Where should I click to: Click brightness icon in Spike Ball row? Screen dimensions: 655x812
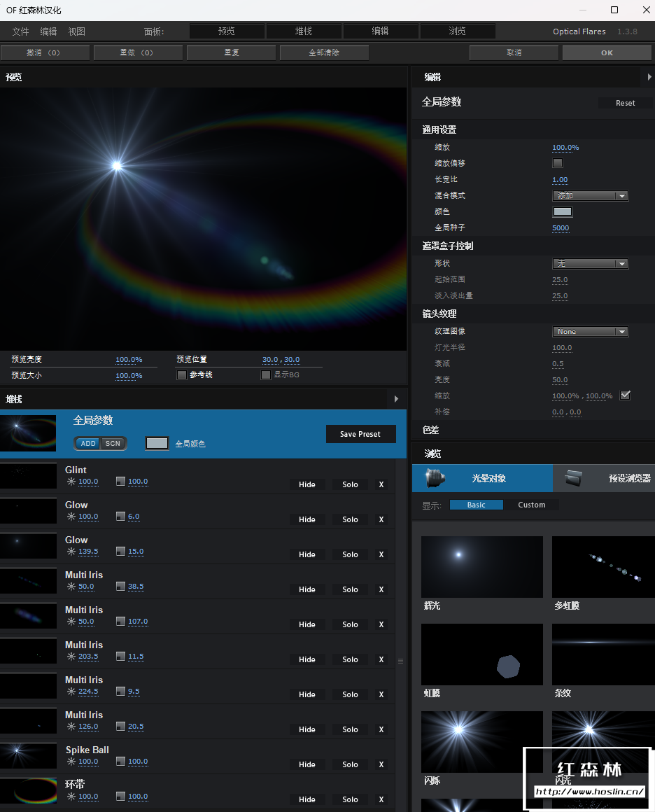tap(71, 762)
